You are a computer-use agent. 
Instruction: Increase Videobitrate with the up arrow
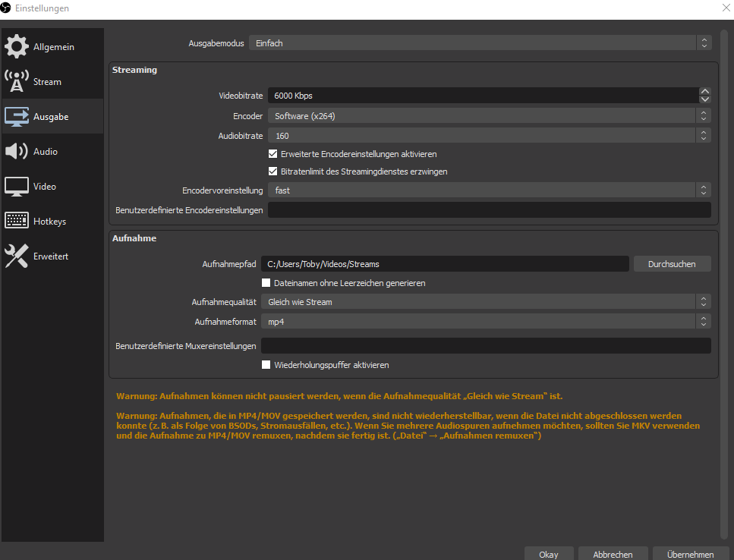point(705,90)
